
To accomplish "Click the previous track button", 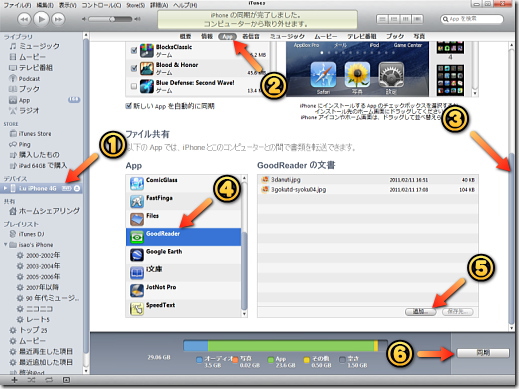I will point(24,19).
